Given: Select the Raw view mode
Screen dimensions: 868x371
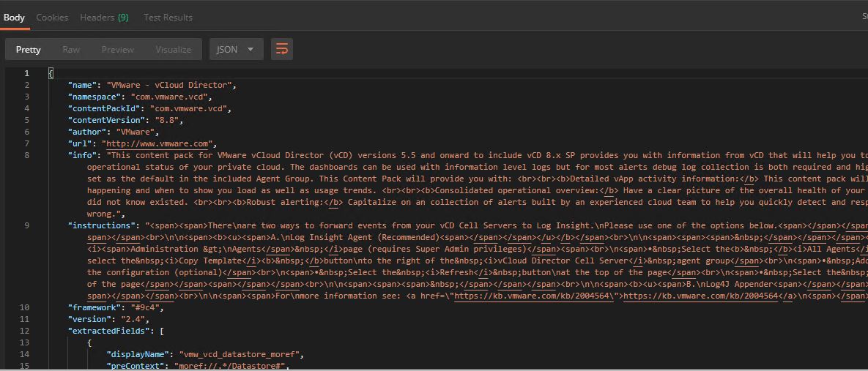Looking at the screenshot, I should click(71, 49).
